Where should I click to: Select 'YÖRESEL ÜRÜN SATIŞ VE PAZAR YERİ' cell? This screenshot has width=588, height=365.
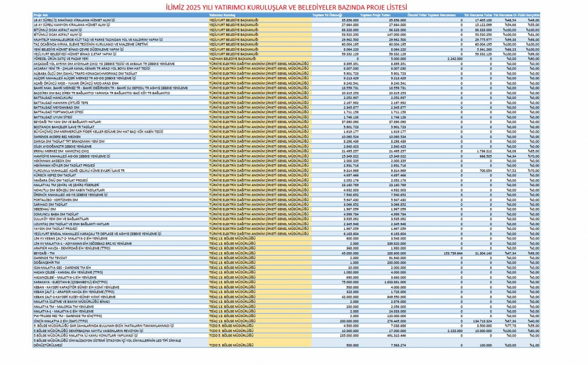point(61,59)
